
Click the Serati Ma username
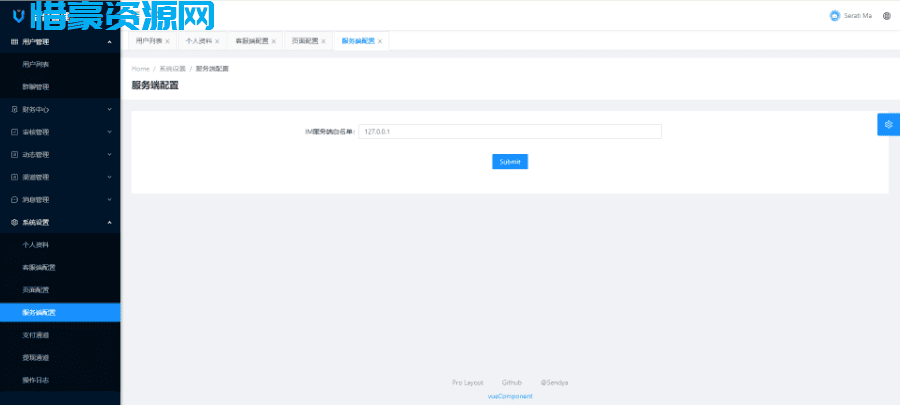858,16
